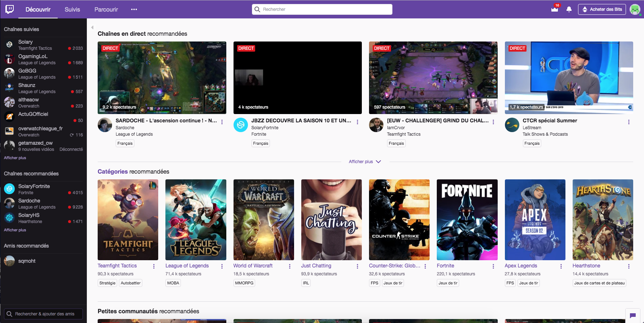The height and width of the screenshot is (323, 644).
Task: Expand Afficher plus for recommended live channels
Action: click(364, 162)
